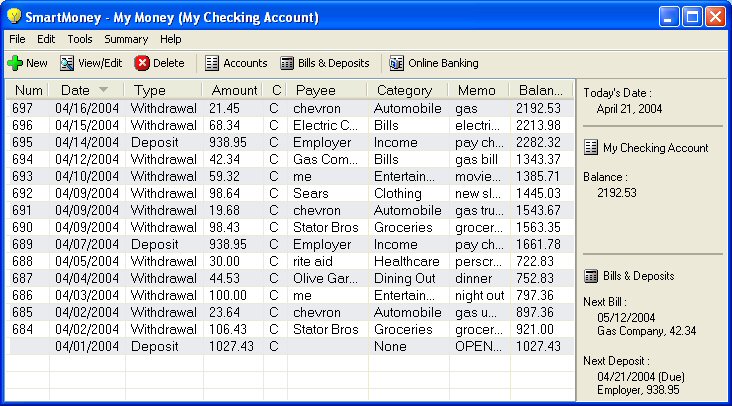Click the opening Deposit 1027.43 amount
The height and width of the screenshot is (406, 732).
click(231, 346)
